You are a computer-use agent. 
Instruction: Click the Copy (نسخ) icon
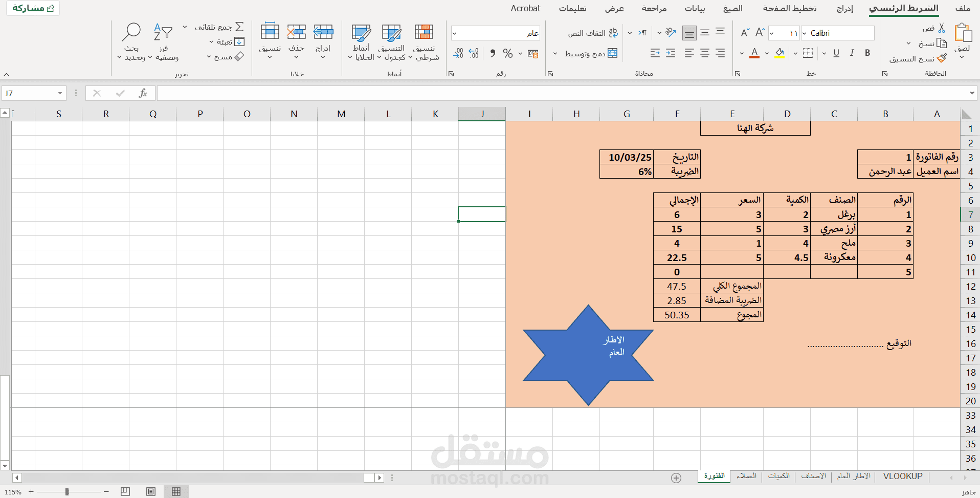(942, 44)
